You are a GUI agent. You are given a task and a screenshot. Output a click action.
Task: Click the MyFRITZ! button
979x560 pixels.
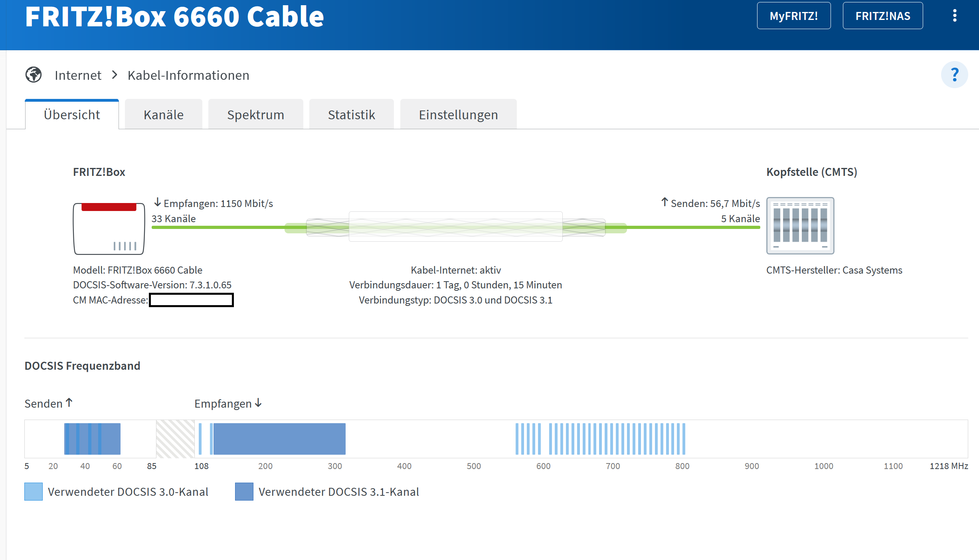pyautogui.click(x=793, y=16)
